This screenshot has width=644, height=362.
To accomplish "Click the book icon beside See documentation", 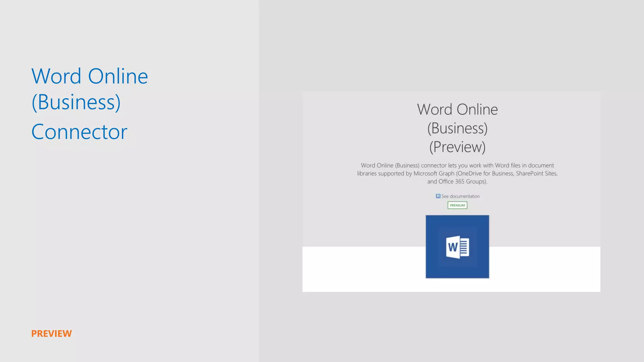I will tap(438, 196).
